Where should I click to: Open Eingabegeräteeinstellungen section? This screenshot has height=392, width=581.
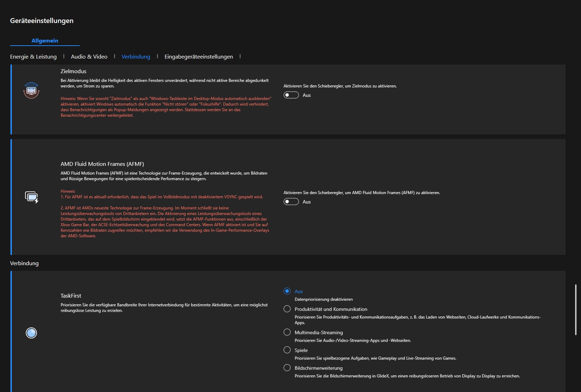199,56
